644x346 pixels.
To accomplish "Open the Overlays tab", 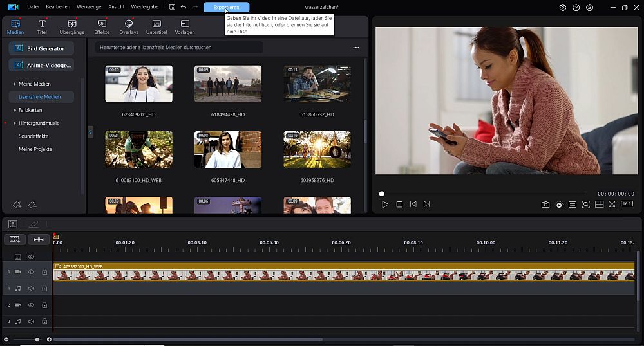I will pyautogui.click(x=129, y=27).
